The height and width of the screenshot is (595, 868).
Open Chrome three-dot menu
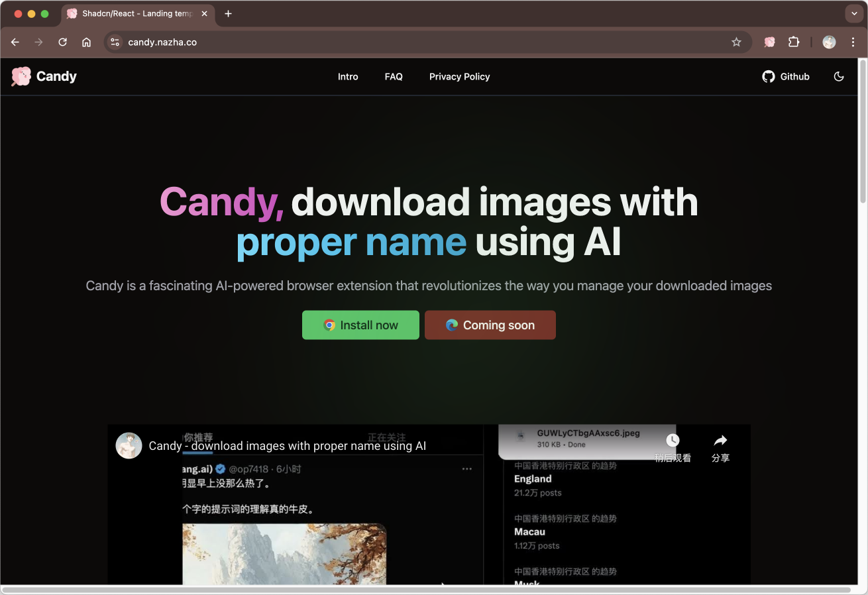click(x=853, y=42)
